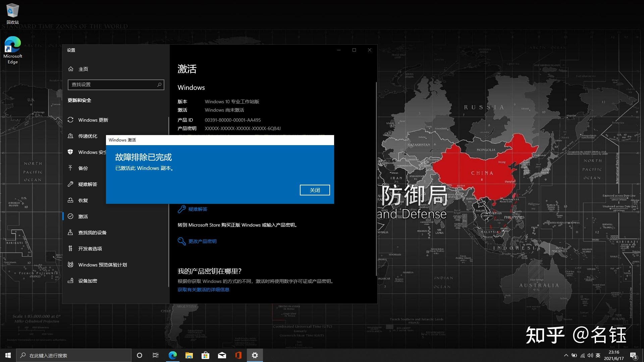The width and height of the screenshot is (644, 362).
Task: Click the 恢复 recovery icon
Action: click(x=70, y=200)
